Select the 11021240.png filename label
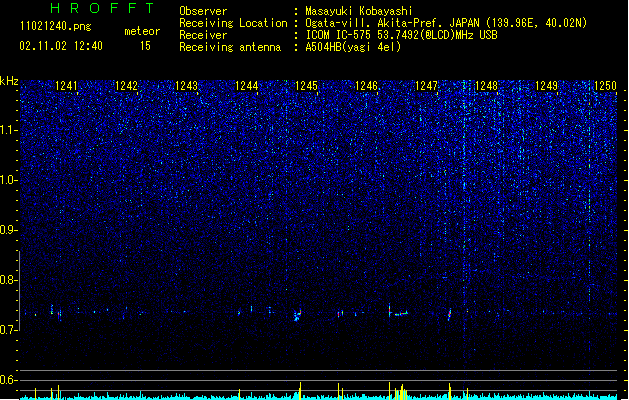629x400 pixels. tap(56, 26)
